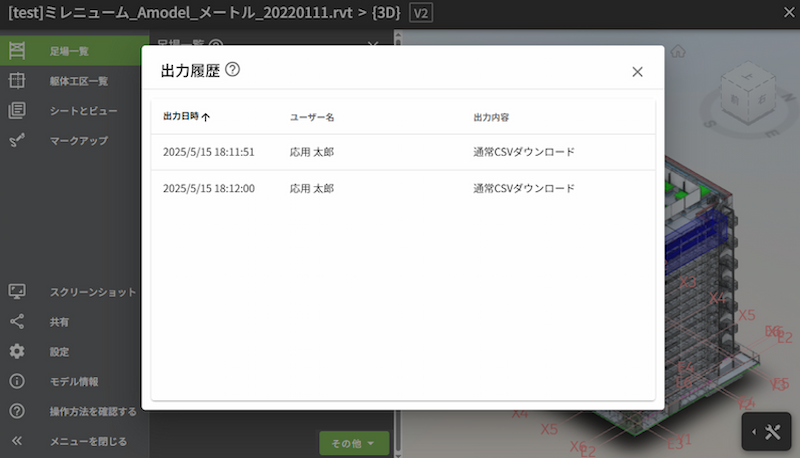Click the 3D view cube

pos(746,96)
